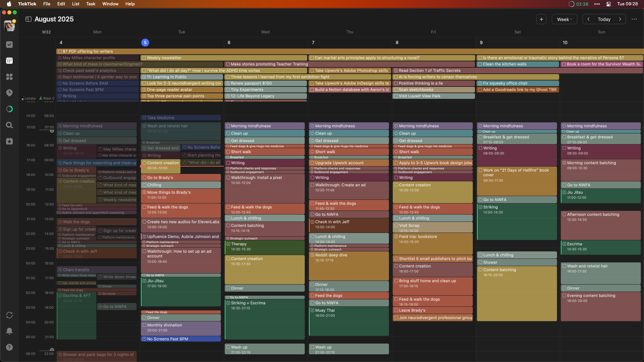Click the user profile avatar
The width and height of the screenshot is (644, 362).
coord(9,26)
